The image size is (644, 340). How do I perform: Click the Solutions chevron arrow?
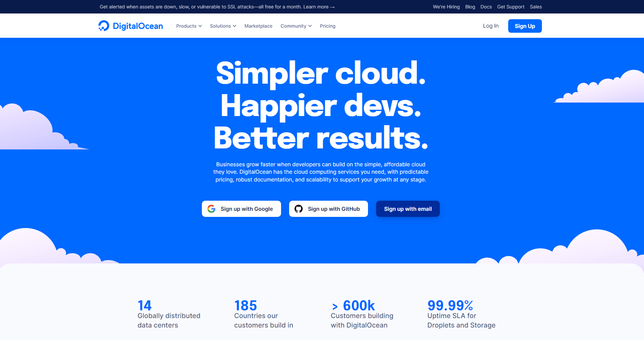coord(235,26)
